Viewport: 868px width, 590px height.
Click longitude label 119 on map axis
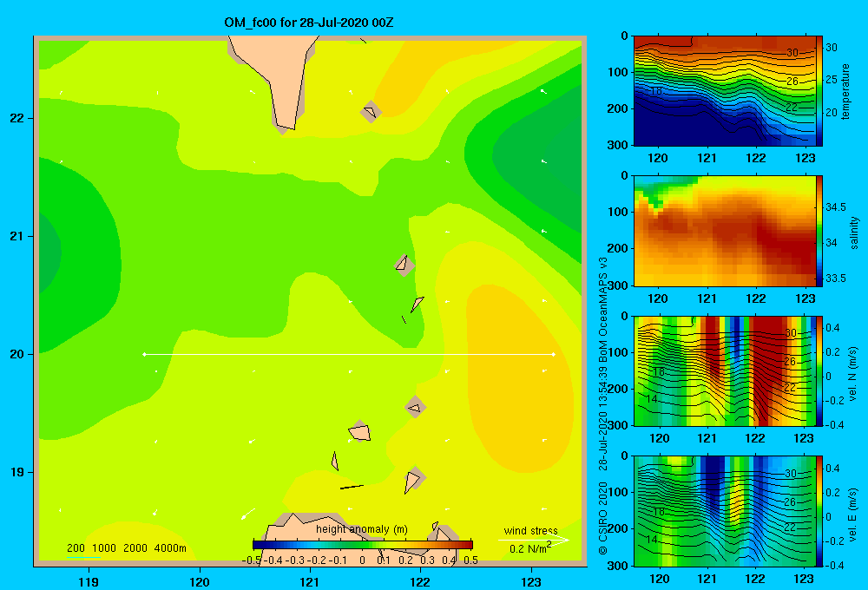pos(89,581)
